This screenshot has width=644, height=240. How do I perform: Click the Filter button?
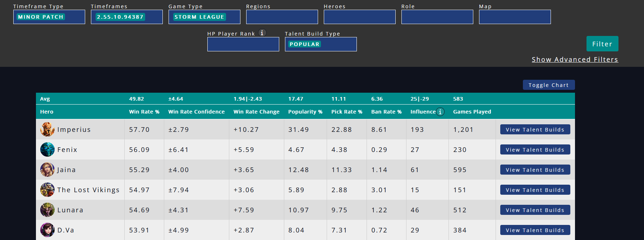[x=602, y=44]
